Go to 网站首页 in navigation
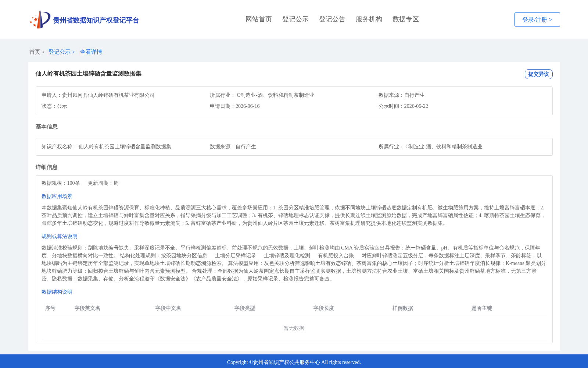The height and width of the screenshot is (368, 588). (259, 19)
